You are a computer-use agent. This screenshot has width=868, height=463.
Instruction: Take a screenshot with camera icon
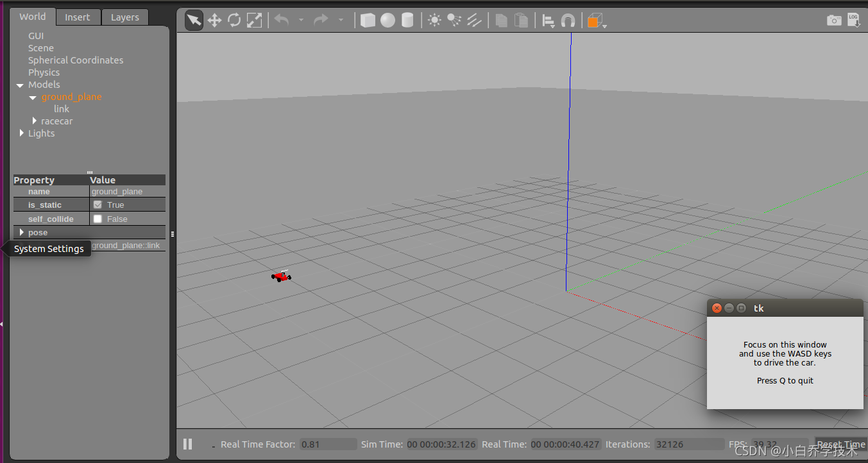tap(834, 21)
